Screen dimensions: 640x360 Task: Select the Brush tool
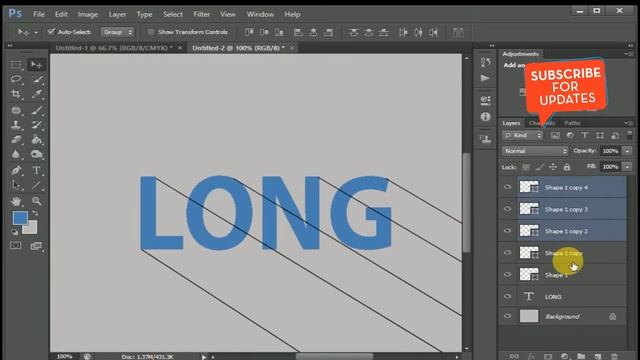click(37, 110)
